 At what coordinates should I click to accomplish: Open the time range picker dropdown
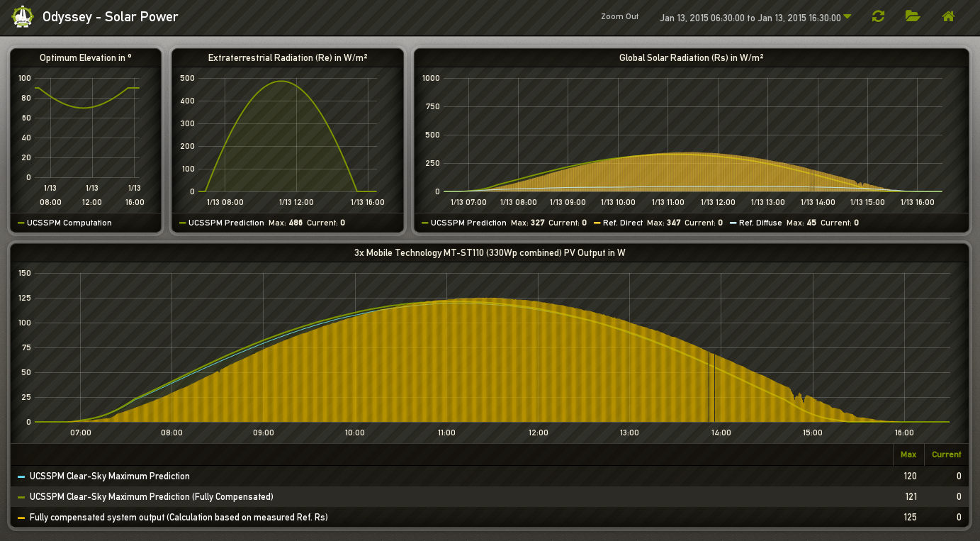tap(755, 18)
